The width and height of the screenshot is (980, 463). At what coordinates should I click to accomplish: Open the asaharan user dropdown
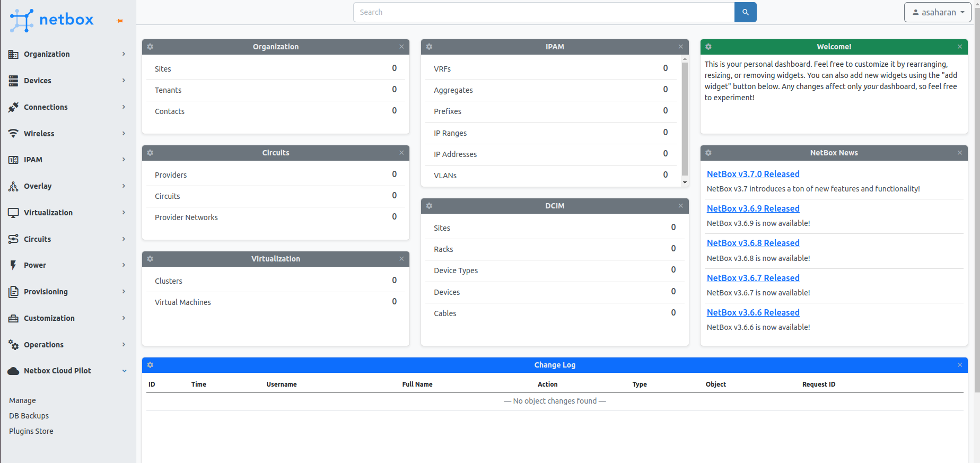(x=938, y=12)
